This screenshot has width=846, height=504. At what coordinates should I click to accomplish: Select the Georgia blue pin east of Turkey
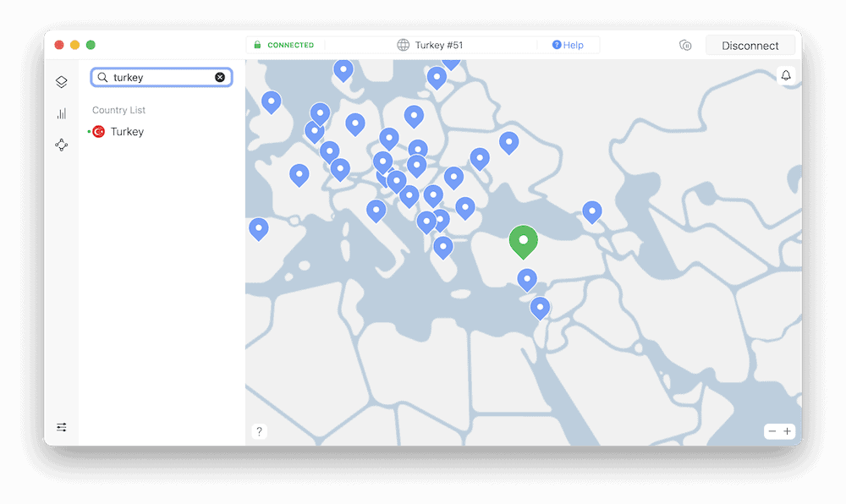(x=592, y=211)
